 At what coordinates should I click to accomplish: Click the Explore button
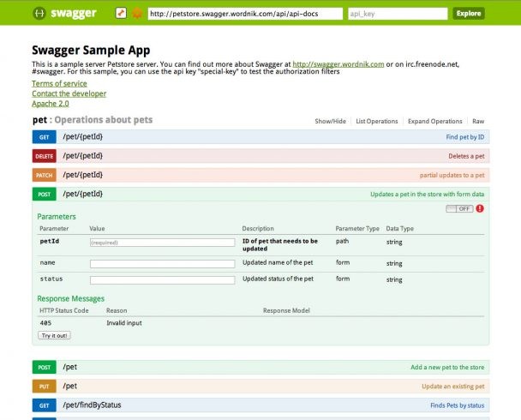tap(469, 14)
